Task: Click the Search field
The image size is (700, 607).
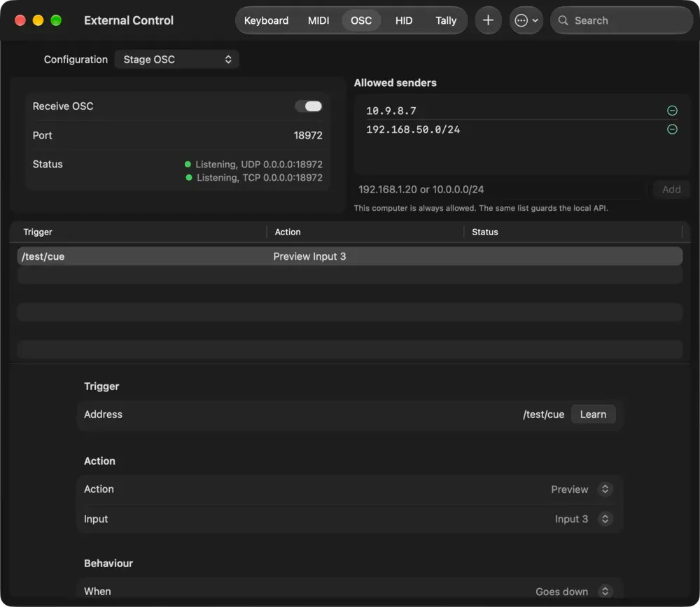Action: coord(622,20)
